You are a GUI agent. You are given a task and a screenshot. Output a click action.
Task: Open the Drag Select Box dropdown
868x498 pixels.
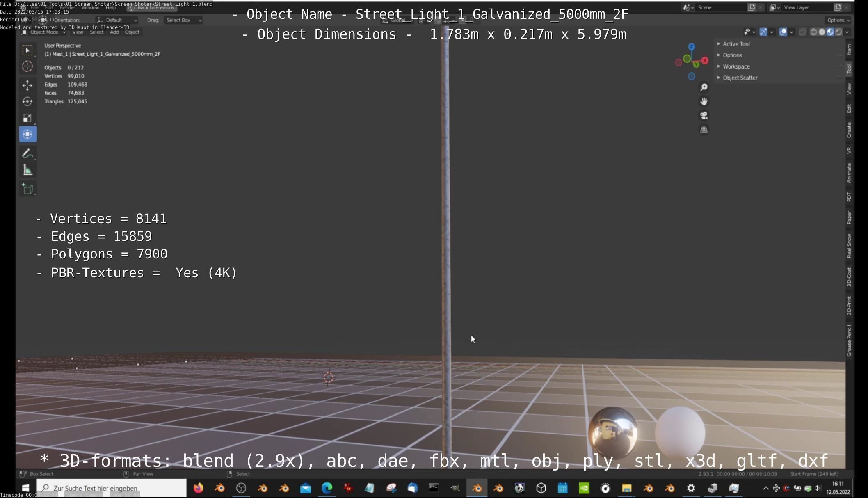click(183, 20)
